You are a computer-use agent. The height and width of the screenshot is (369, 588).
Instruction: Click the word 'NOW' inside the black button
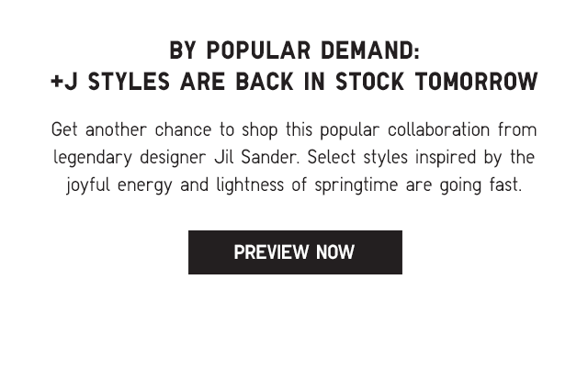point(335,252)
